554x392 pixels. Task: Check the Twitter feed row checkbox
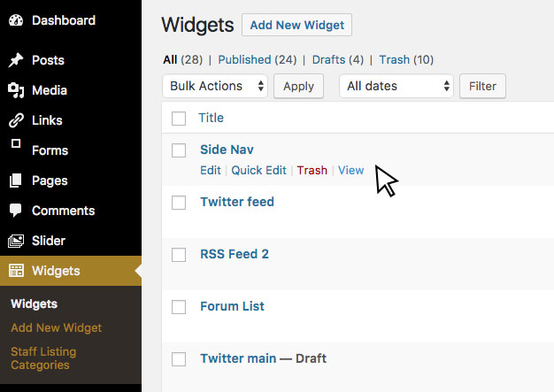(179, 203)
